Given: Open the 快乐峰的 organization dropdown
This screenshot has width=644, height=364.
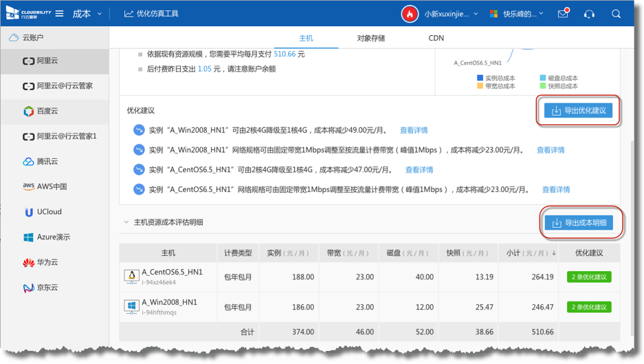Looking at the screenshot, I should pos(517,14).
